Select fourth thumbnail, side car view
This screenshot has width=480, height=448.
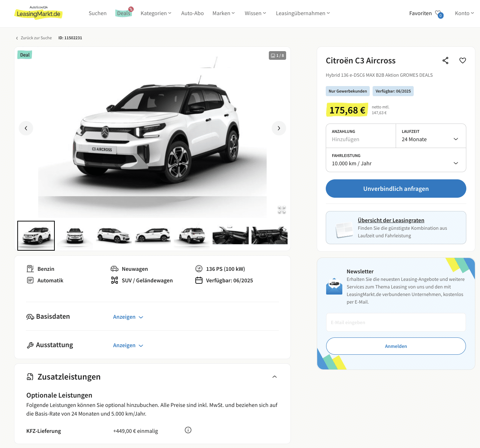[153, 236]
